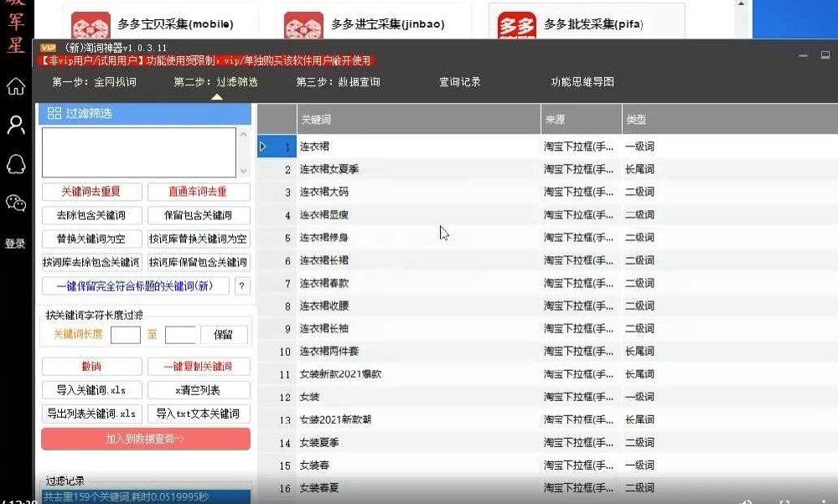Click the text area scrollbar down arrow
The height and width of the screenshot is (504, 838).
[244, 171]
